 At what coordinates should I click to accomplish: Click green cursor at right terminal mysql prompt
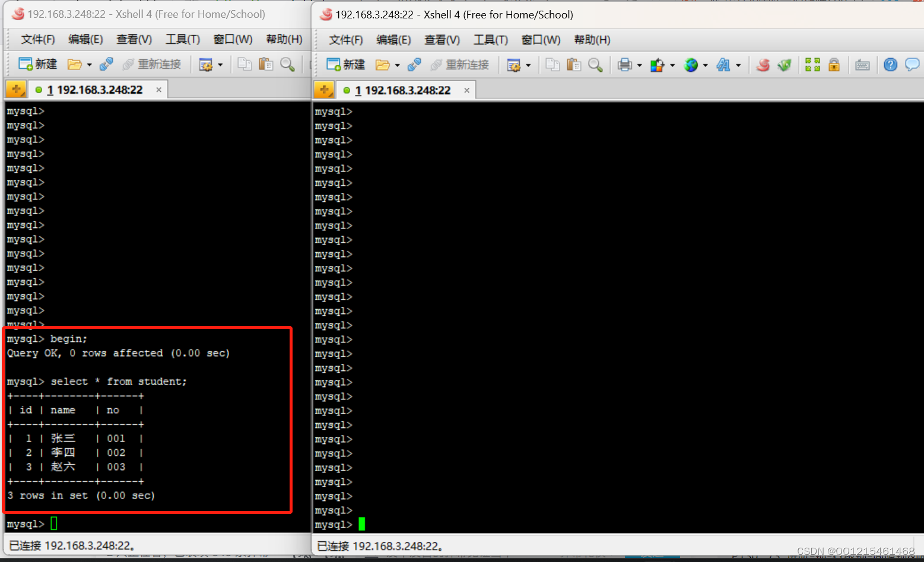[x=362, y=524]
